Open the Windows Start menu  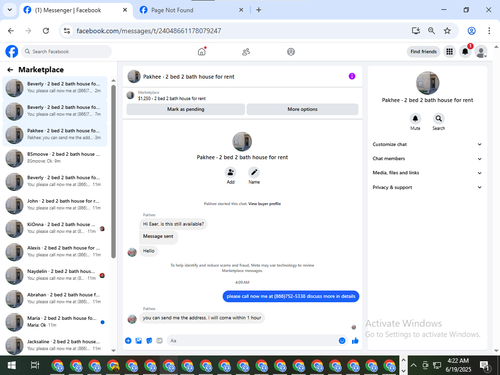(x=12, y=366)
